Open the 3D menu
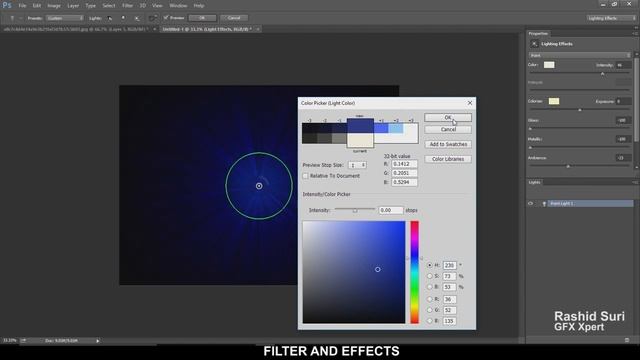This screenshot has height=360, width=640. click(x=142, y=6)
